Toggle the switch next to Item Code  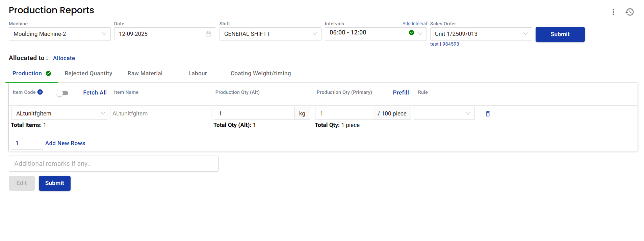(x=62, y=93)
